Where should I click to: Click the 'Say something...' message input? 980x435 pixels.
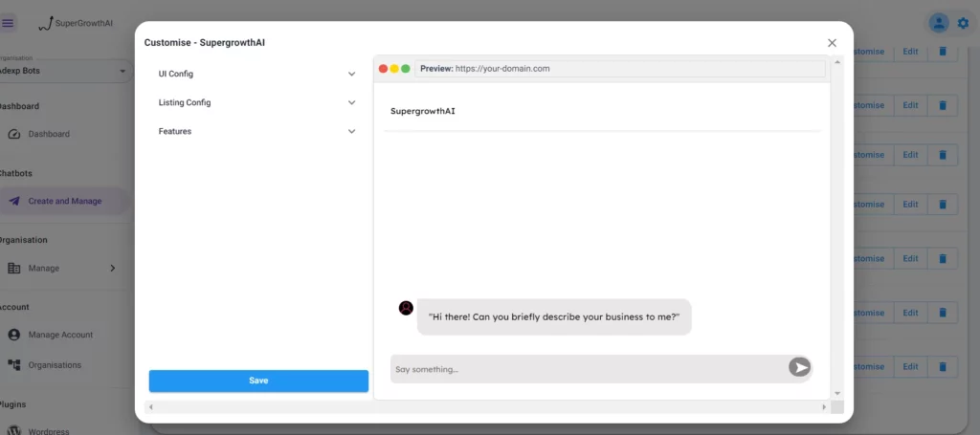pos(586,369)
